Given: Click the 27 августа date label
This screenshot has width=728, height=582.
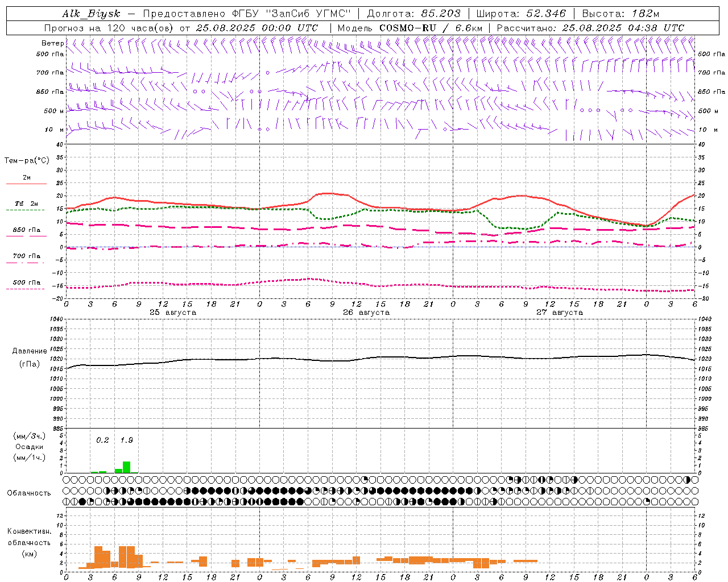Looking at the screenshot, I should click(559, 313).
